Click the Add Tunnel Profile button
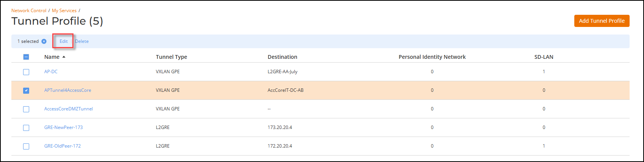Screen dimensions: 644x162 point(602,21)
